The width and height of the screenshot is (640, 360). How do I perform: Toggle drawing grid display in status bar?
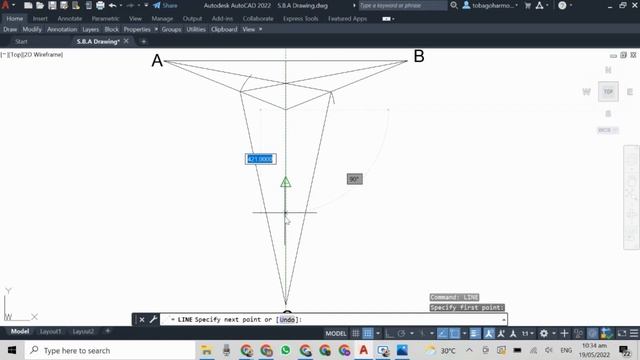point(356,333)
